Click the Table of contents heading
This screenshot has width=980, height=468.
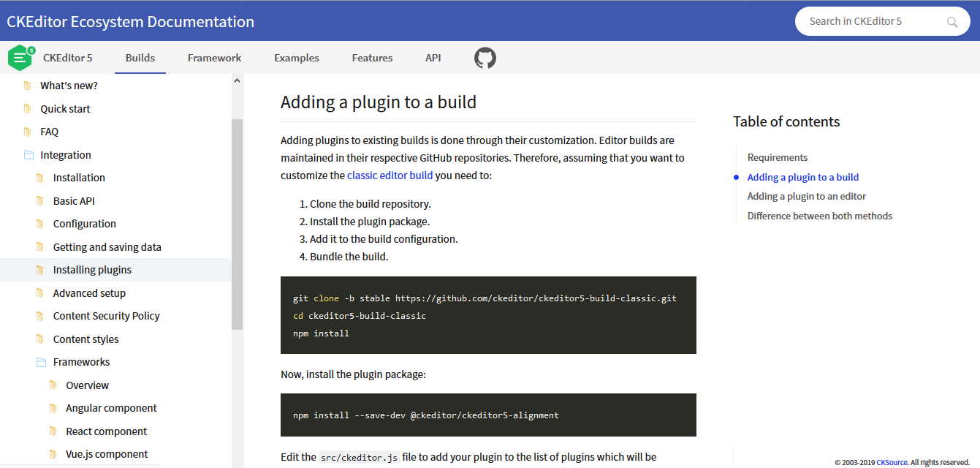[x=786, y=121]
